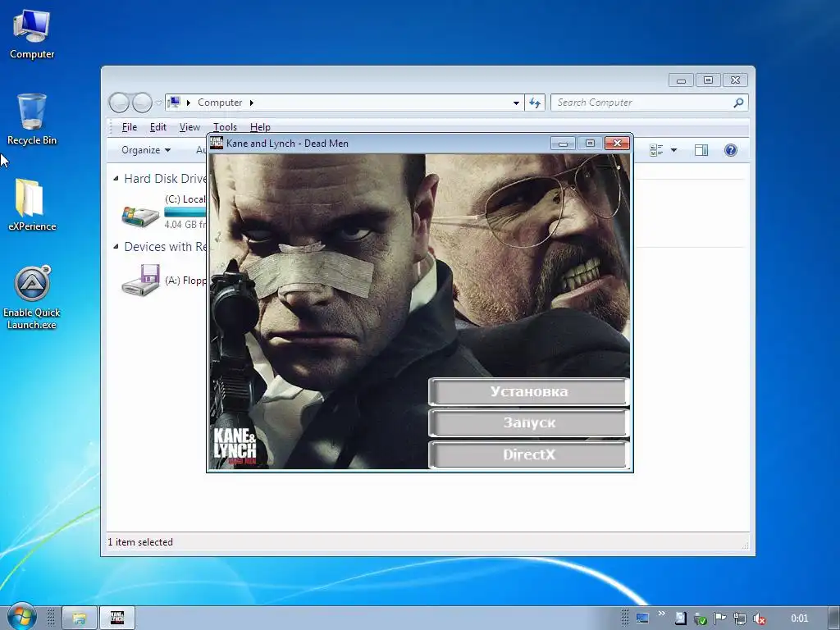Click the Explorer Forward navigation button
The height and width of the screenshot is (630, 840).
click(142, 103)
